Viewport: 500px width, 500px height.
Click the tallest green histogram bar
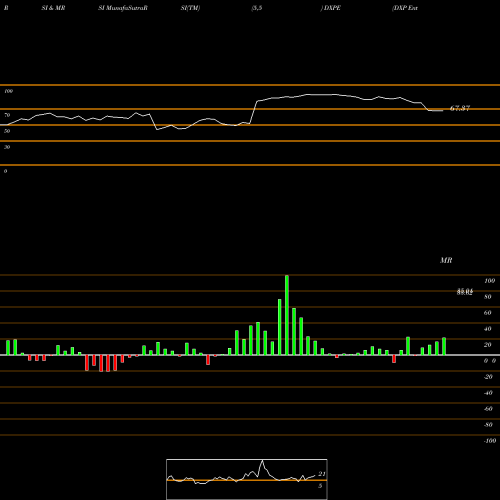pyautogui.click(x=287, y=315)
